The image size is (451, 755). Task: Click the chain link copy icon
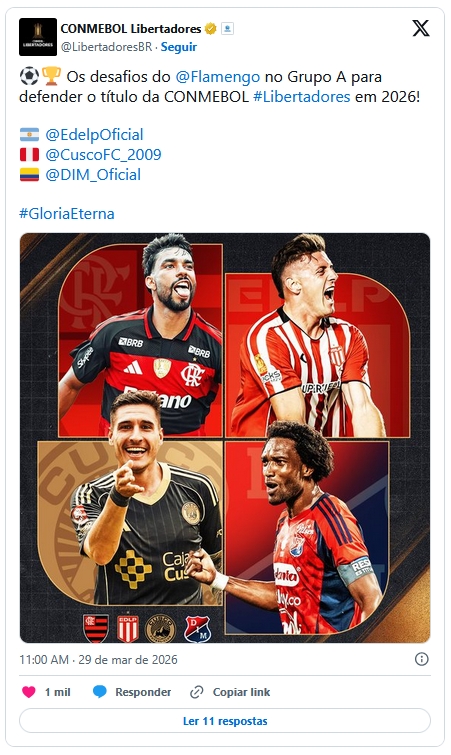pyautogui.click(x=196, y=692)
